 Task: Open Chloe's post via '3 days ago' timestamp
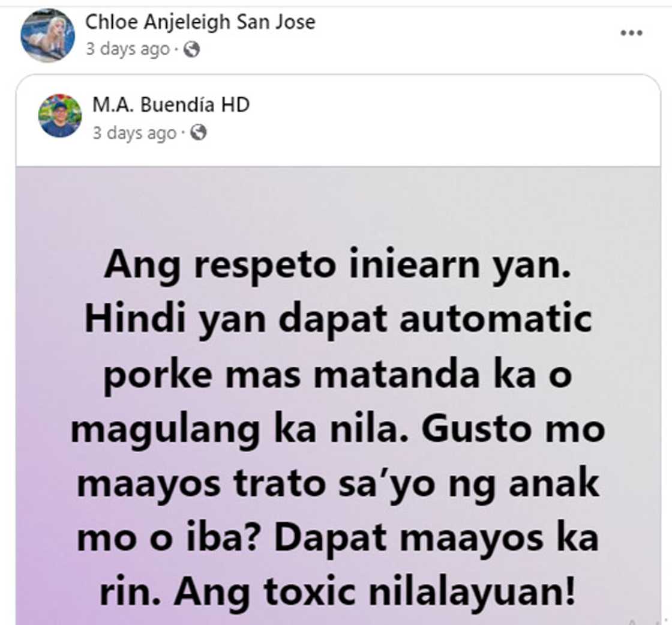[x=128, y=50]
